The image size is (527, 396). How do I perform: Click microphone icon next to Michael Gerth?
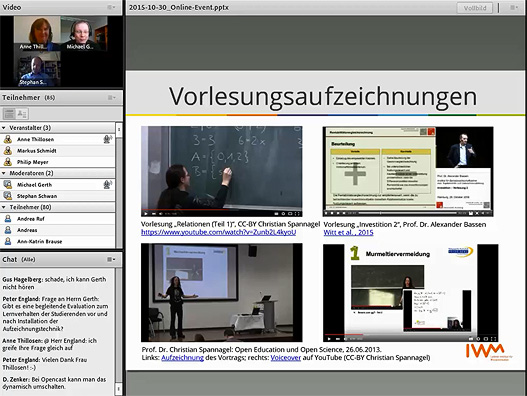click(108, 184)
